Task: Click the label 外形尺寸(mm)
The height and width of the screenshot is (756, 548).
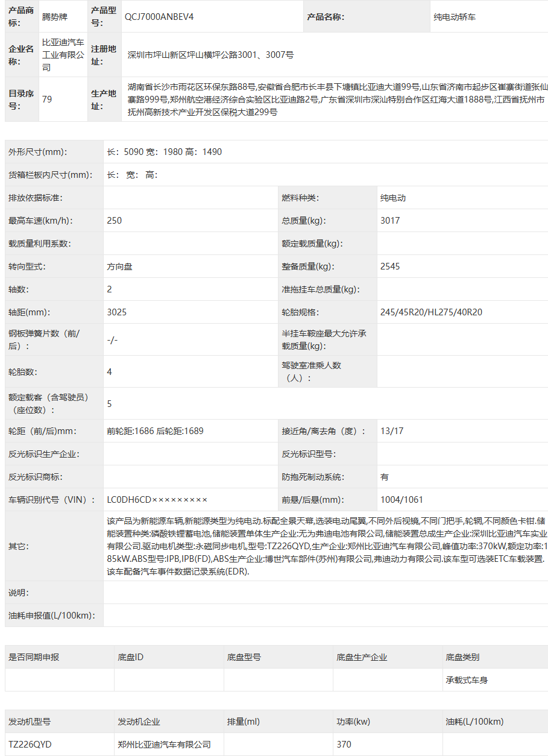Action: [38, 152]
